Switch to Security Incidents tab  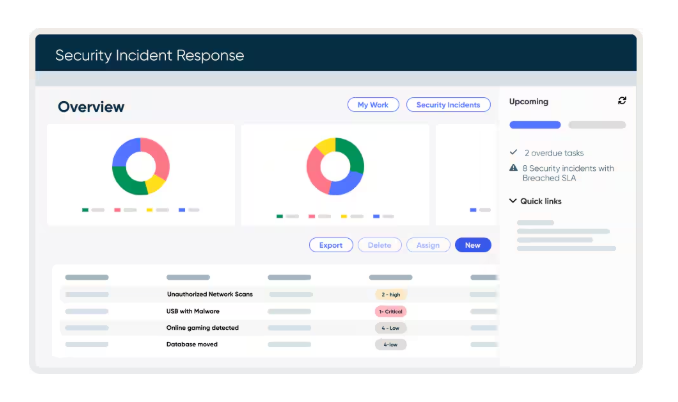pos(448,105)
